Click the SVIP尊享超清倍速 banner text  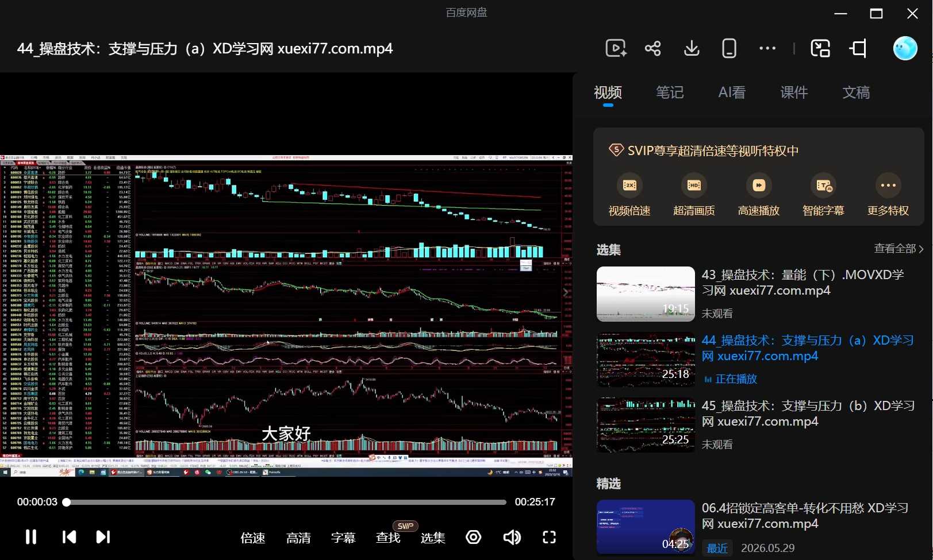[713, 150]
